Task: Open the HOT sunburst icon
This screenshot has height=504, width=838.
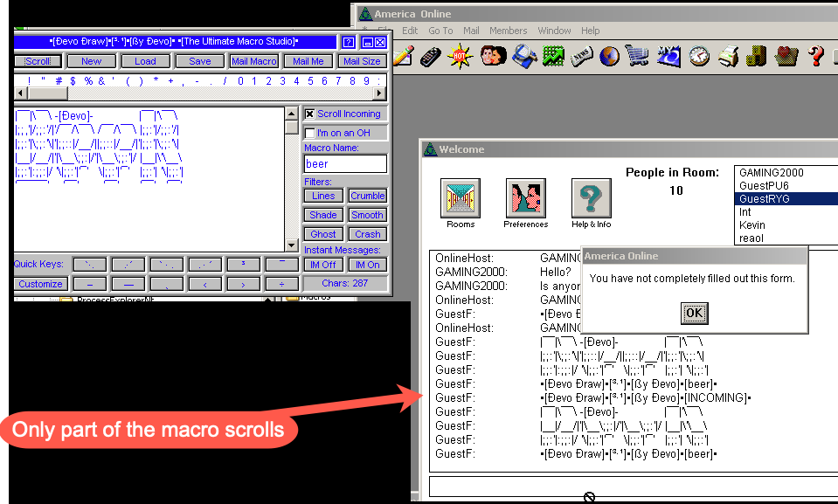Action: click(x=461, y=56)
